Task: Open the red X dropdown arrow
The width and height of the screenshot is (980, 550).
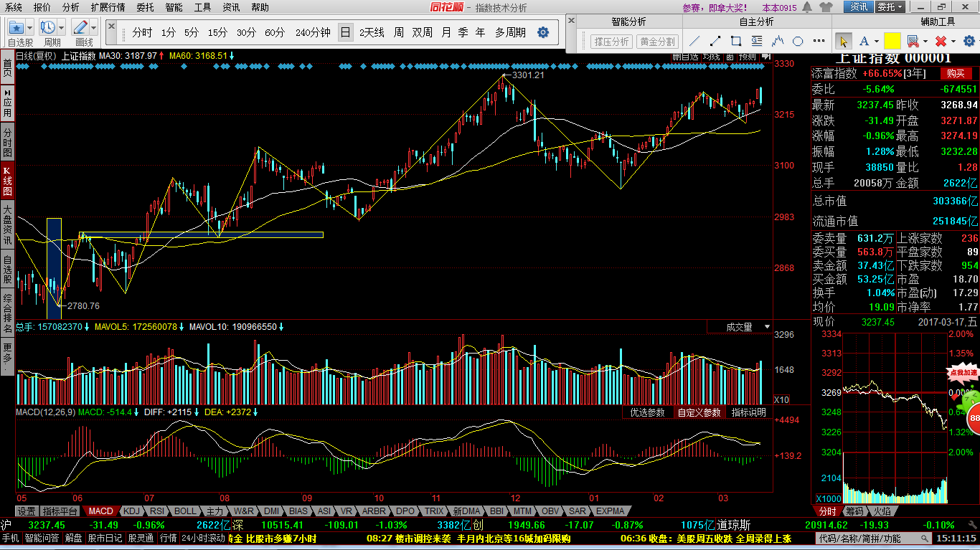Action: 953,42
